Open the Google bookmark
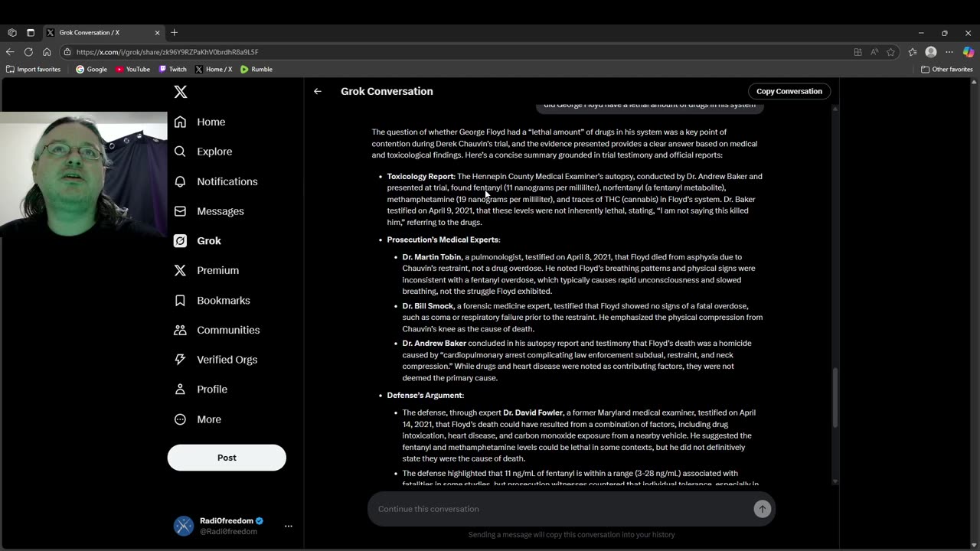 pyautogui.click(x=91, y=69)
